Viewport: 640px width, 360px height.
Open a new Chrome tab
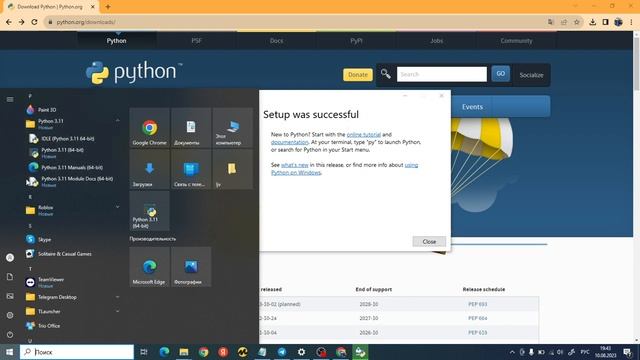[108, 7]
